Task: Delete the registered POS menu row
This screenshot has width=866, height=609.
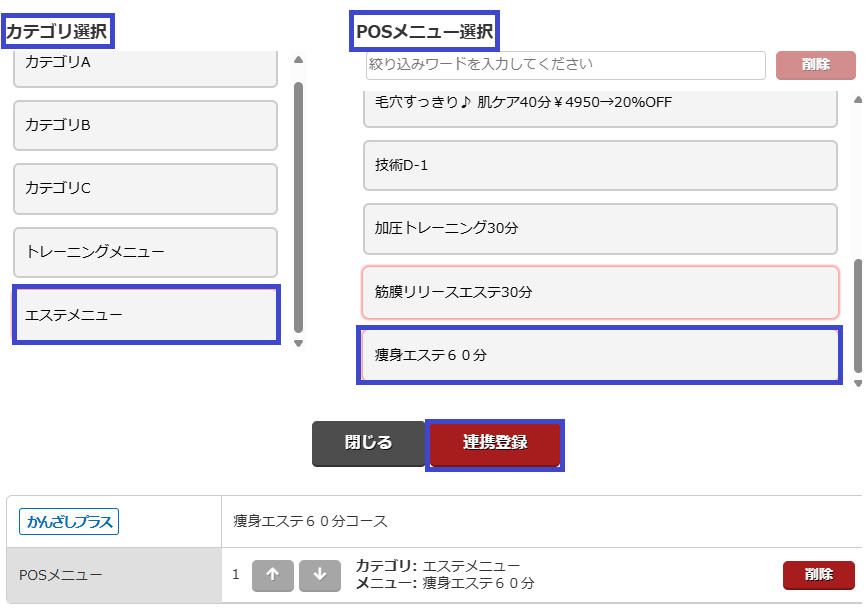Action: click(818, 575)
